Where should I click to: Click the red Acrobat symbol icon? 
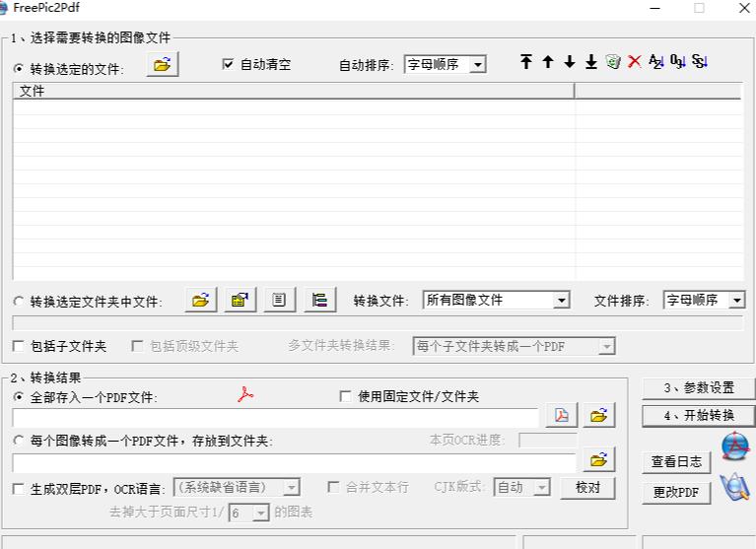pos(245,394)
